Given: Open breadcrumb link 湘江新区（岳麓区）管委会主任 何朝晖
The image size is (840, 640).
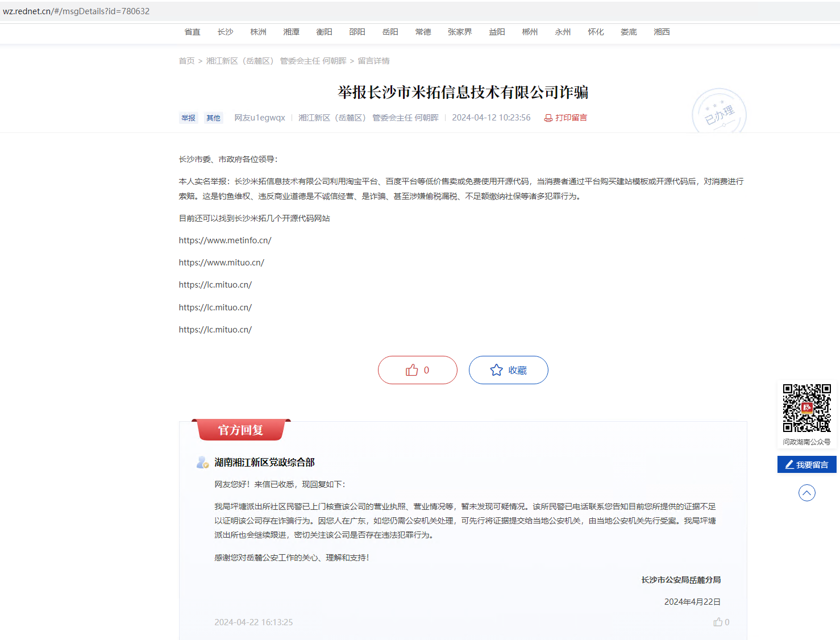Looking at the screenshot, I should point(276,61).
